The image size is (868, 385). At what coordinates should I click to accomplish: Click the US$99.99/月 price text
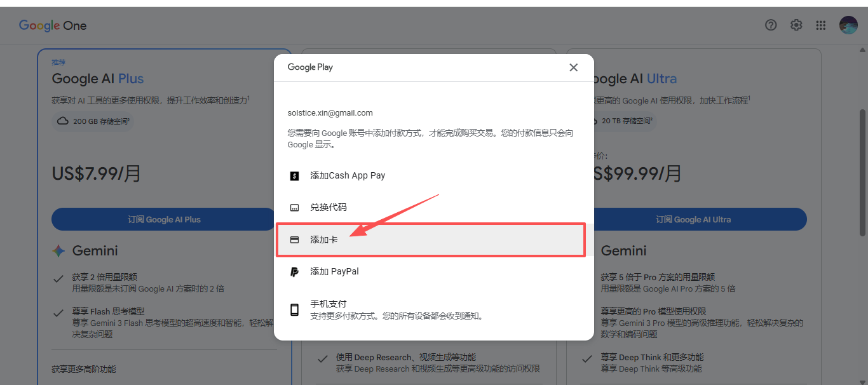click(637, 173)
